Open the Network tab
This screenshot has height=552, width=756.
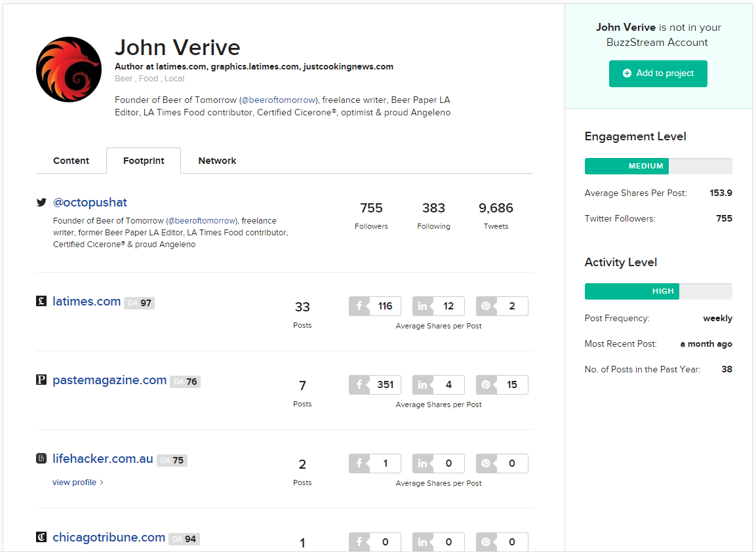click(217, 161)
